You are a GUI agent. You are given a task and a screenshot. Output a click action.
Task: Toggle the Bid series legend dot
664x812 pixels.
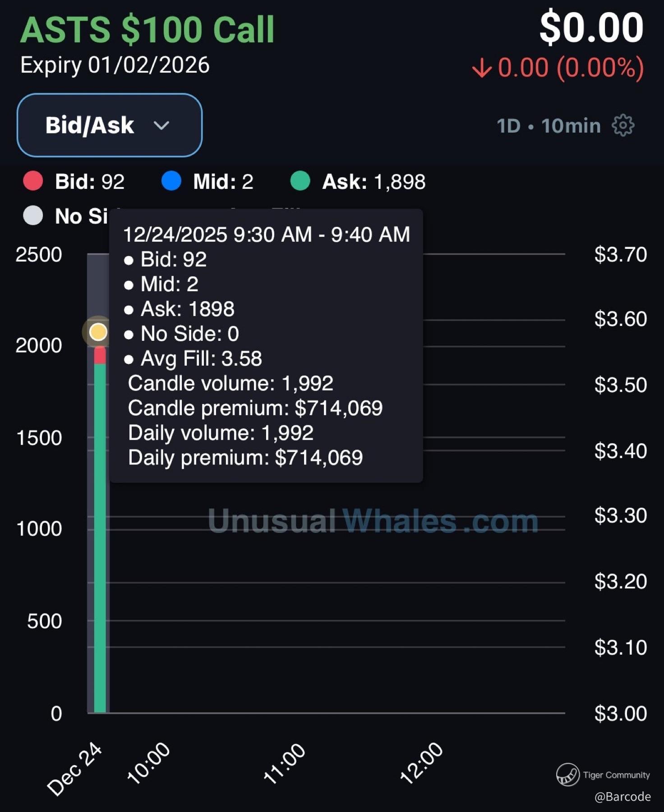(x=33, y=181)
